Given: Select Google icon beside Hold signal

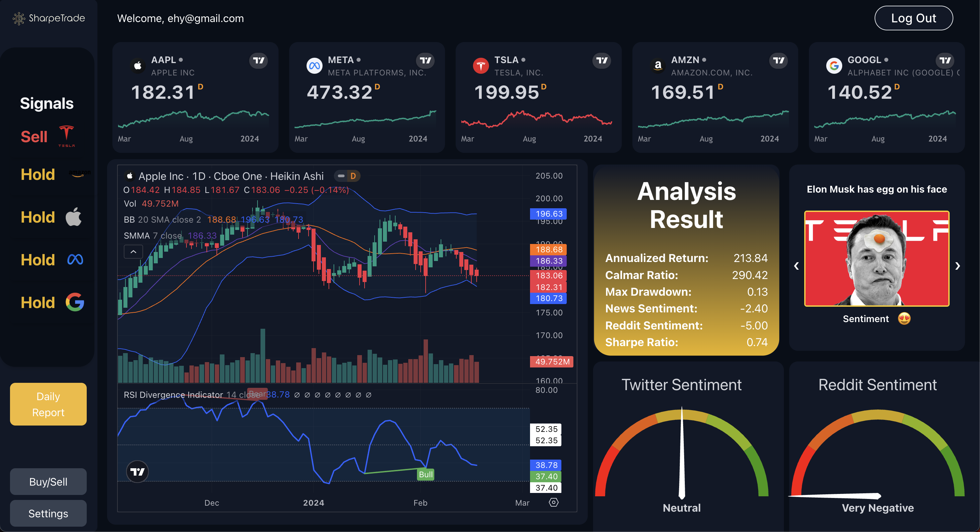Looking at the screenshot, I should click(x=75, y=302).
